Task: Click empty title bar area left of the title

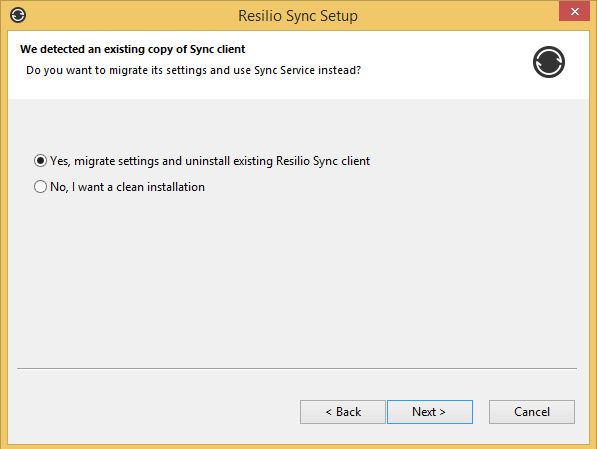Action: tap(129, 15)
